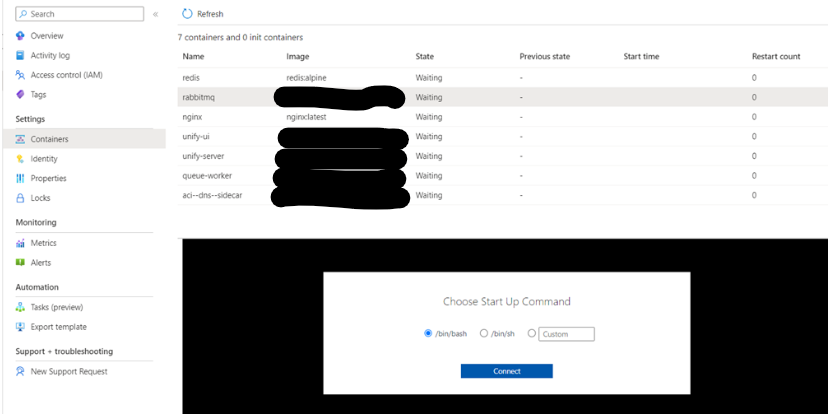Click the Restart count column header
Image resolution: width=830 pixels, height=415 pixels.
point(776,57)
